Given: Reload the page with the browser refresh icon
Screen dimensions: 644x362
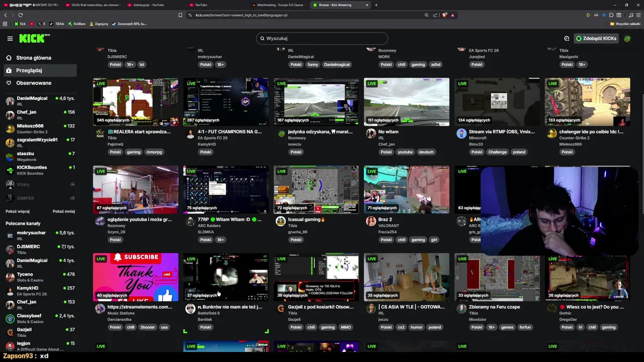Looking at the screenshot, I should (x=20, y=15).
